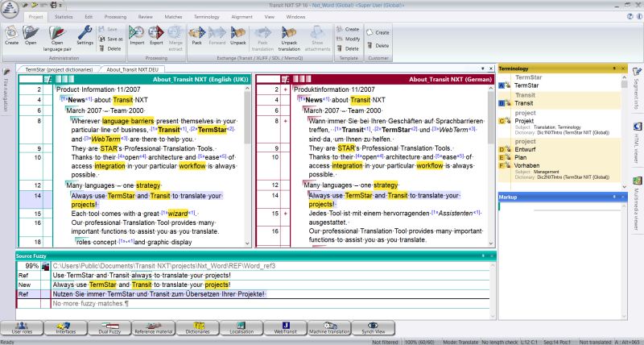Create a new project in Administration
644x345 pixels.
[11, 35]
